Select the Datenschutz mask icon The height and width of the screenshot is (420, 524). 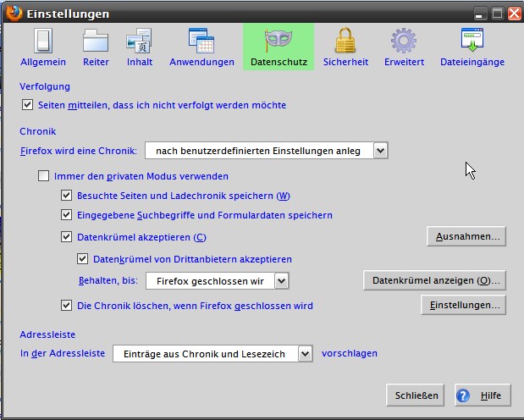click(279, 40)
